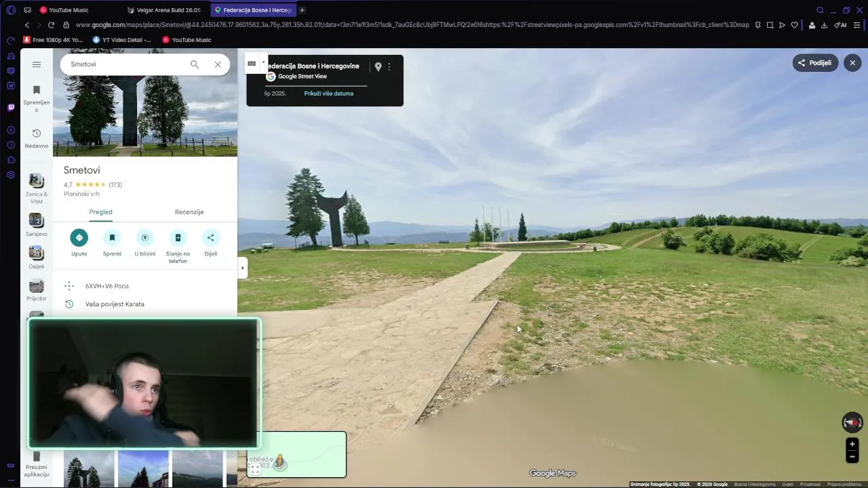Reload the page
The width and height of the screenshot is (868, 488).
[51, 25]
